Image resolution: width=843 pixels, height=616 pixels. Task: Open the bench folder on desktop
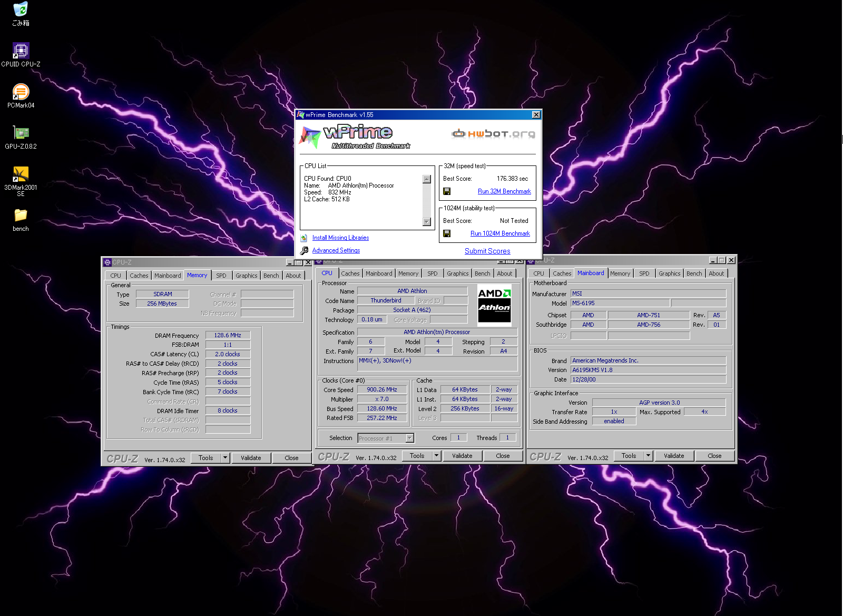tap(21, 220)
